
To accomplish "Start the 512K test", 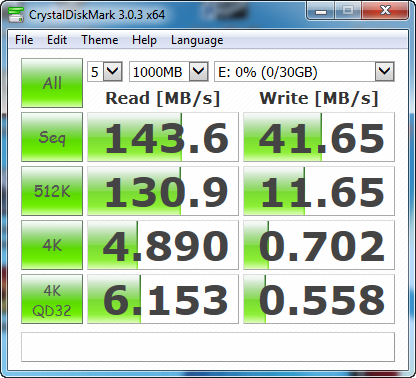I will [52, 191].
